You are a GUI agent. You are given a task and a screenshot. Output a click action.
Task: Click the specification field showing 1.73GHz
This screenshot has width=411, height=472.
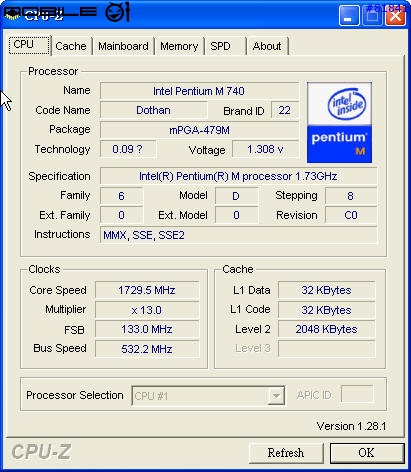[x=238, y=176]
